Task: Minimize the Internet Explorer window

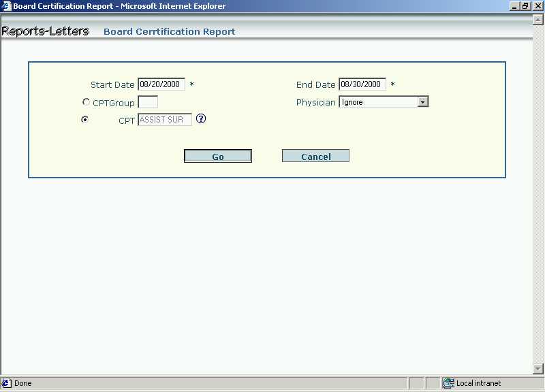Action: [515, 6]
